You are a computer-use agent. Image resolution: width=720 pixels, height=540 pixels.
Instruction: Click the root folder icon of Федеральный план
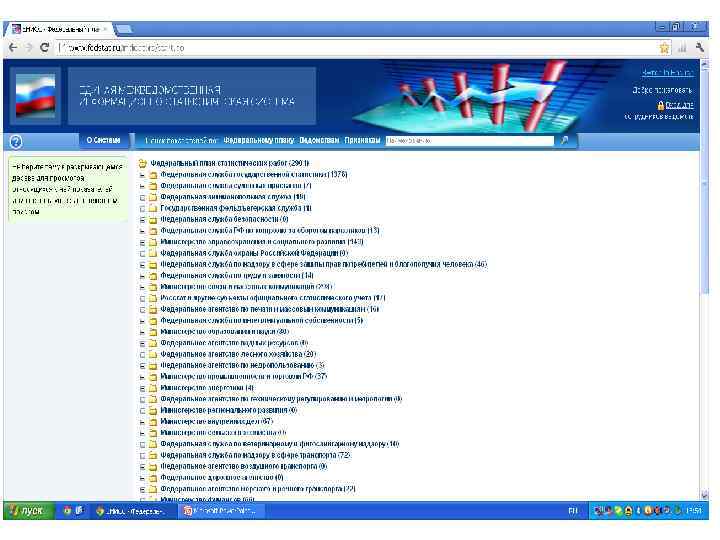click(143, 163)
